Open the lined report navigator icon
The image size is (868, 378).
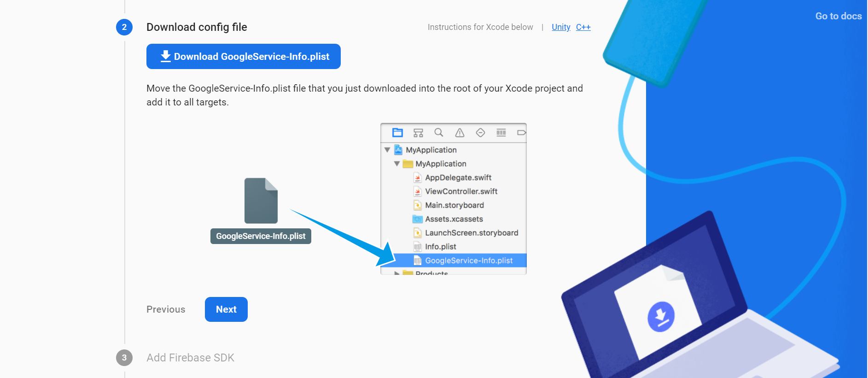501,133
